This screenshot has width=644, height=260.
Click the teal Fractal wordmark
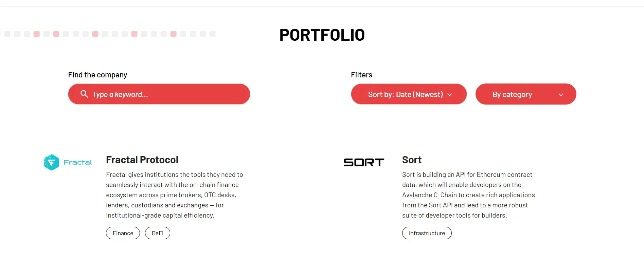point(78,163)
